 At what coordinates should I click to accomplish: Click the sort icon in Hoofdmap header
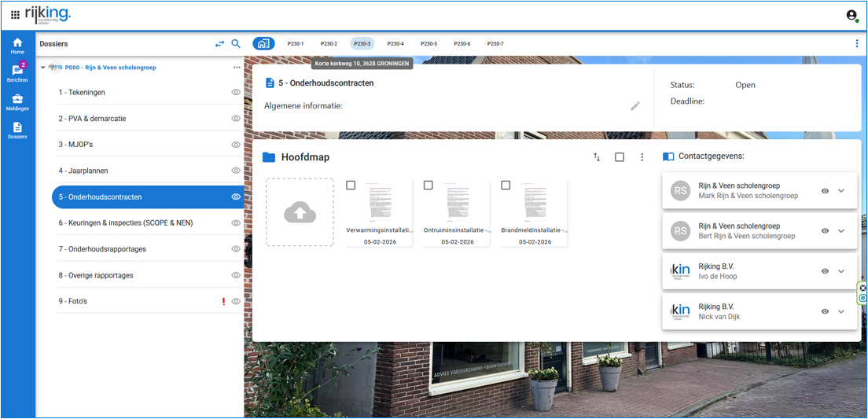[x=597, y=157]
